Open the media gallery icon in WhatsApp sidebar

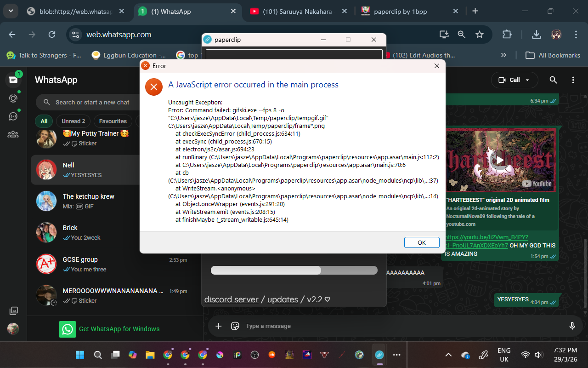point(13,311)
